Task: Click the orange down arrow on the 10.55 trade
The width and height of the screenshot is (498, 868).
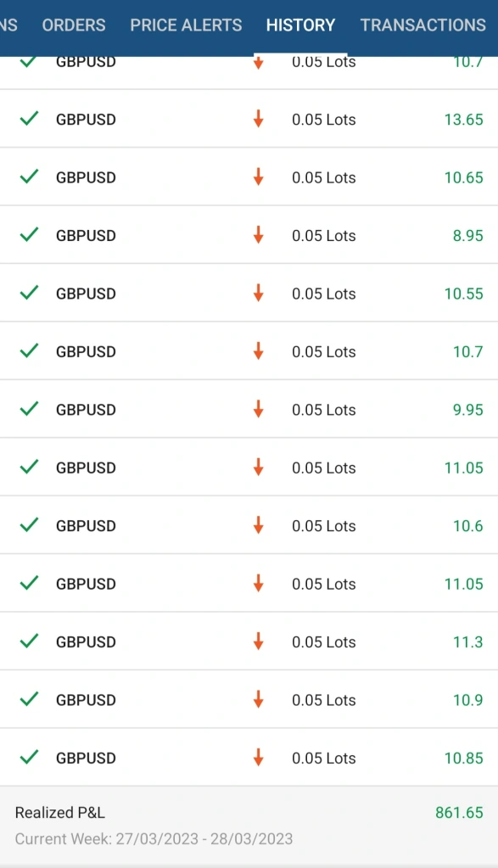Action: (x=258, y=294)
